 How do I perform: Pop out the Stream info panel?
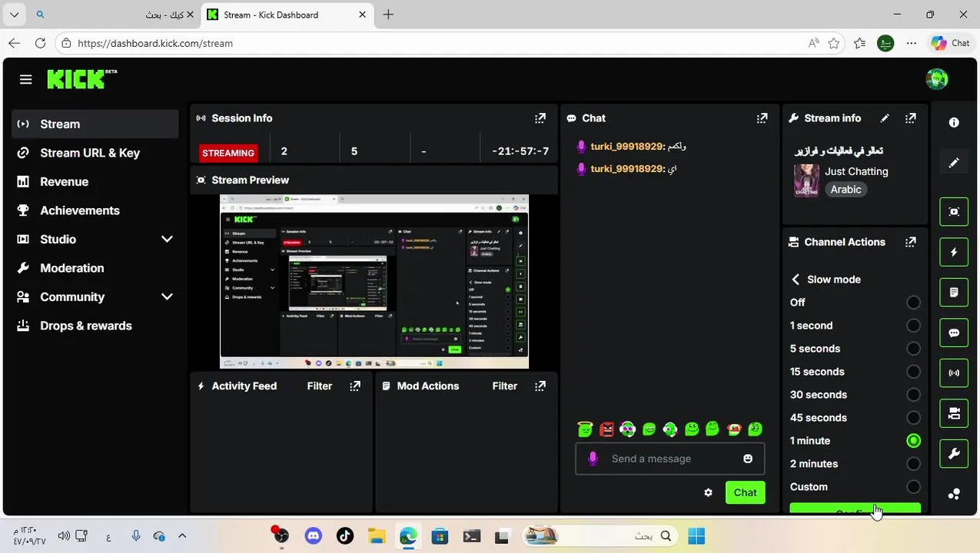(911, 118)
